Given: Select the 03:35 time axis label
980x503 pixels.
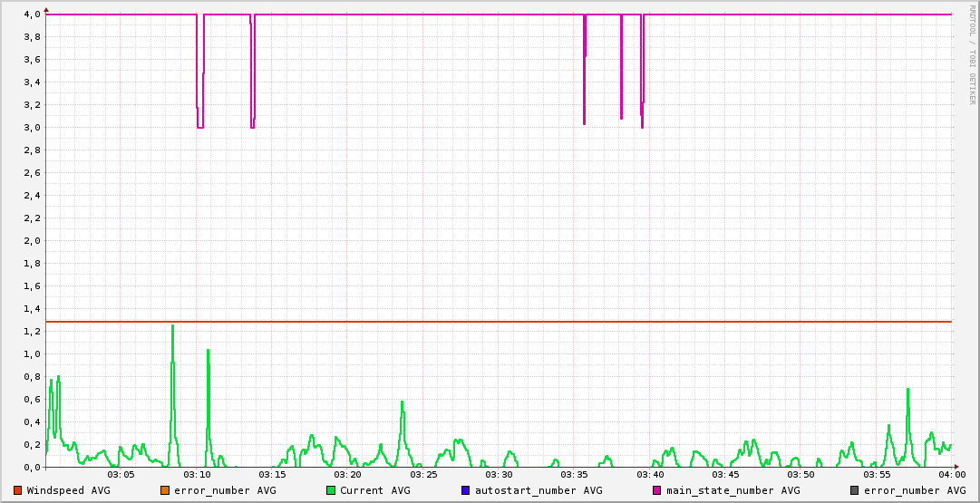Looking at the screenshot, I should (x=575, y=475).
